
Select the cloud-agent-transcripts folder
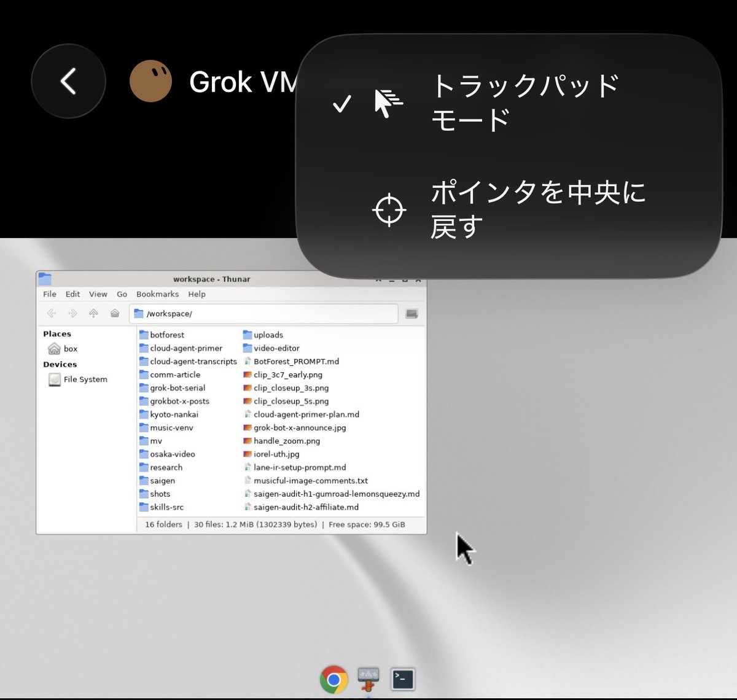point(188,362)
